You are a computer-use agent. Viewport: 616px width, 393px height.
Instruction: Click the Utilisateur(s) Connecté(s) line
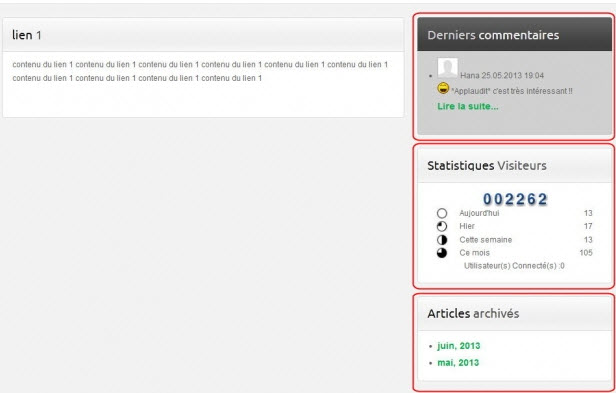coord(514,266)
